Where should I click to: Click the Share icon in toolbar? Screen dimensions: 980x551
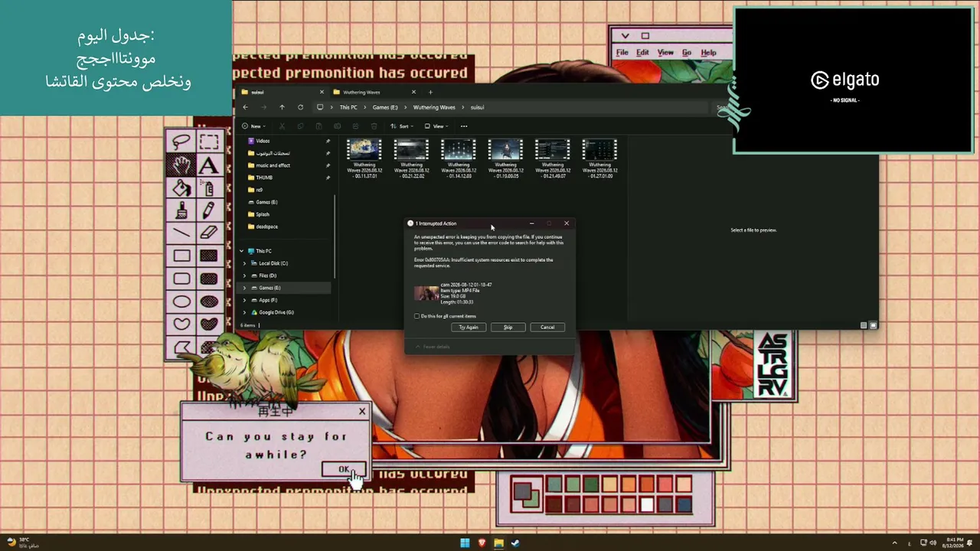tap(355, 126)
